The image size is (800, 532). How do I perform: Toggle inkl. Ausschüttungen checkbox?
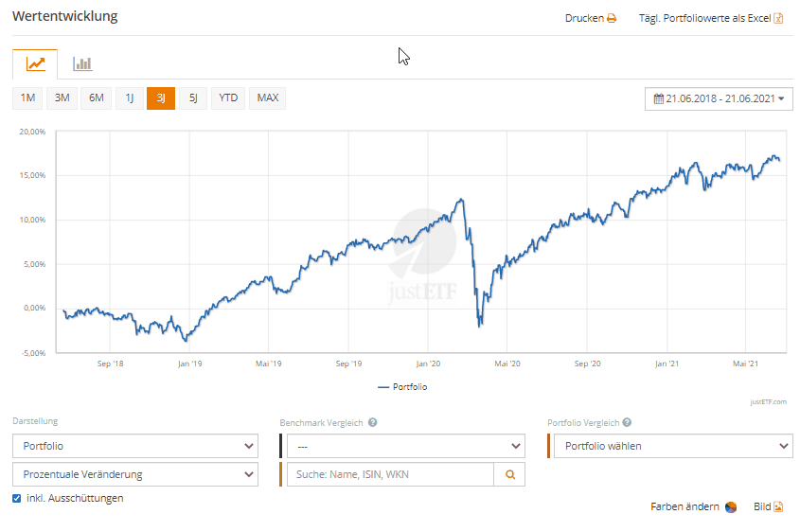click(x=17, y=498)
